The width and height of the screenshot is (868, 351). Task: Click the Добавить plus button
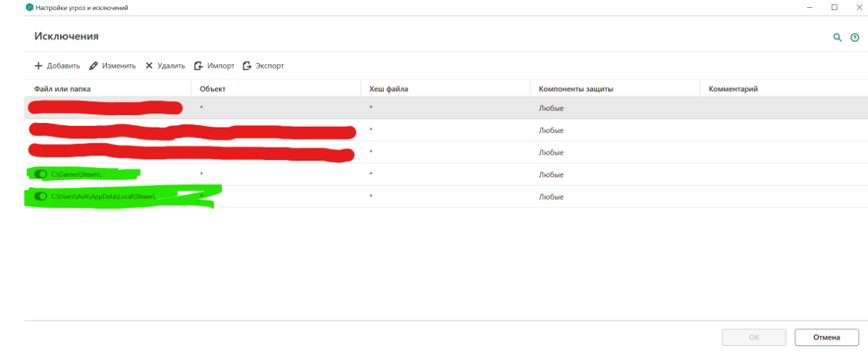57,66
